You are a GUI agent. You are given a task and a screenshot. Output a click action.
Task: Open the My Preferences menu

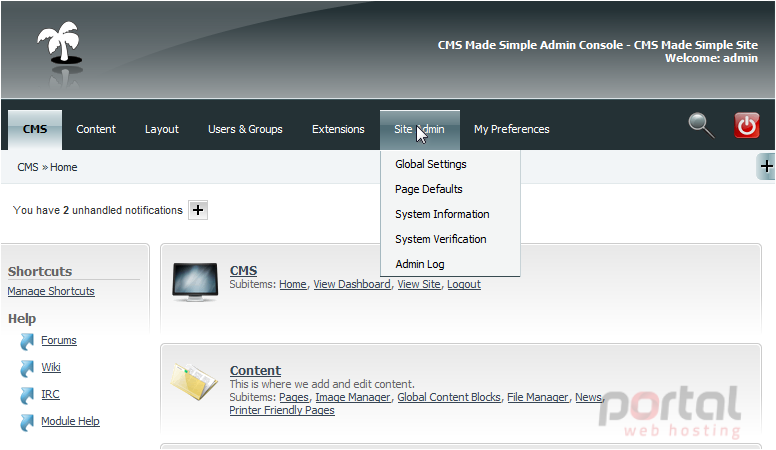(512, 129)
